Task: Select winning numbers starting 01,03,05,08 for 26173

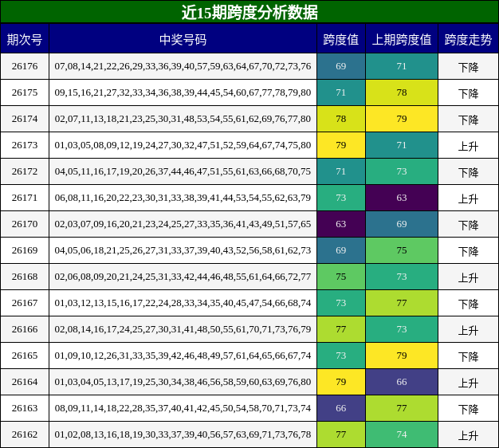Action: click(x=183, y=145)
